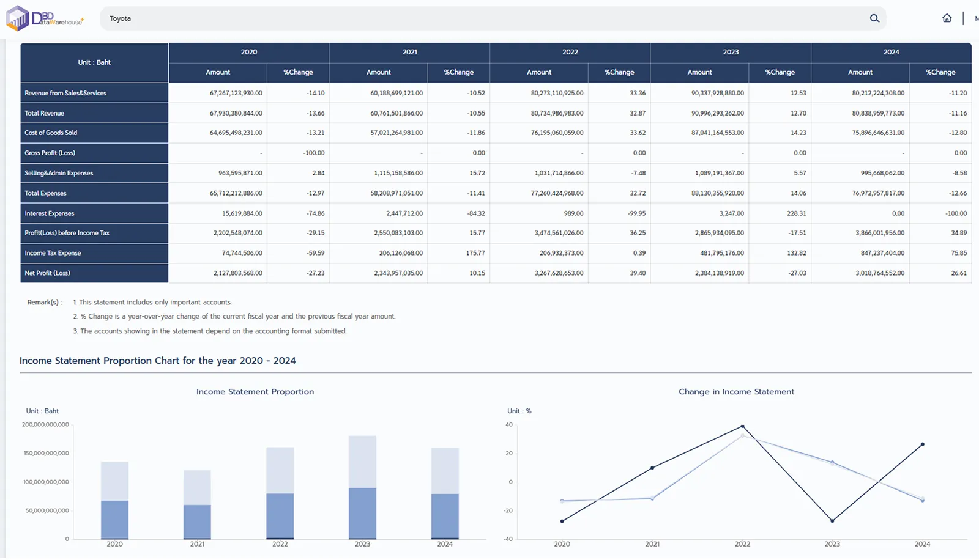The width and height of the screenshot is (979, 560).
Task: Select the 2022 year column header
Action: pyautogui.click(x=570, y=52)
